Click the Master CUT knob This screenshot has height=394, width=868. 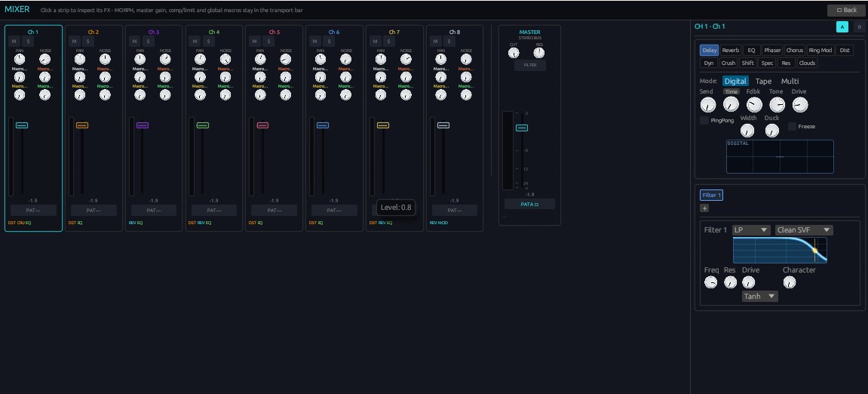[514, 53]
